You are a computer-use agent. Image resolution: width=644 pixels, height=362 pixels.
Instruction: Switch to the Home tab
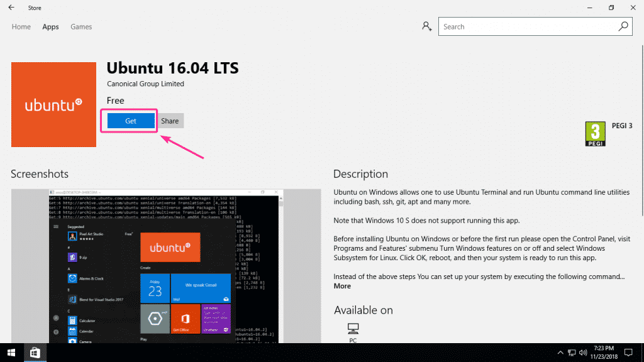pyautogui.click(x=21, y=26)
